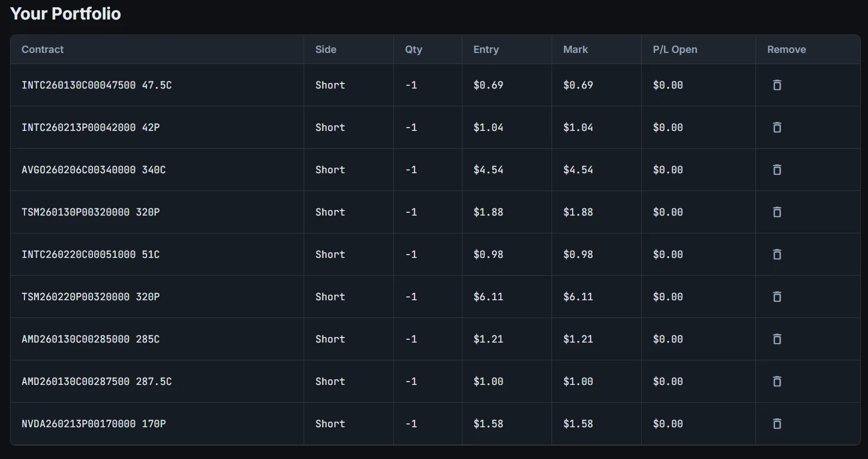Click the P/L Open column header

click(675, 50)
